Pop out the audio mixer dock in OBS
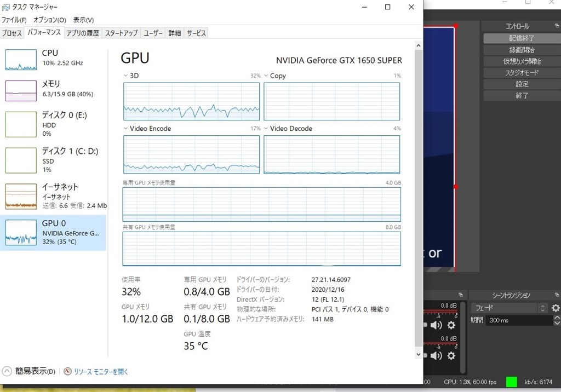Viewport: 561px width, 392px height. (x=461, y=295)
